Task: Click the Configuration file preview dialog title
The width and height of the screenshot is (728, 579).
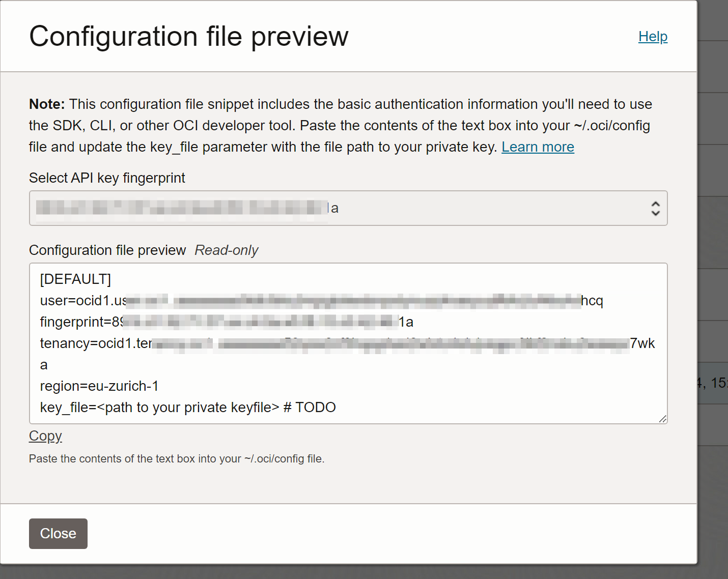Action: pyautogui.click(x=188, y=37)
